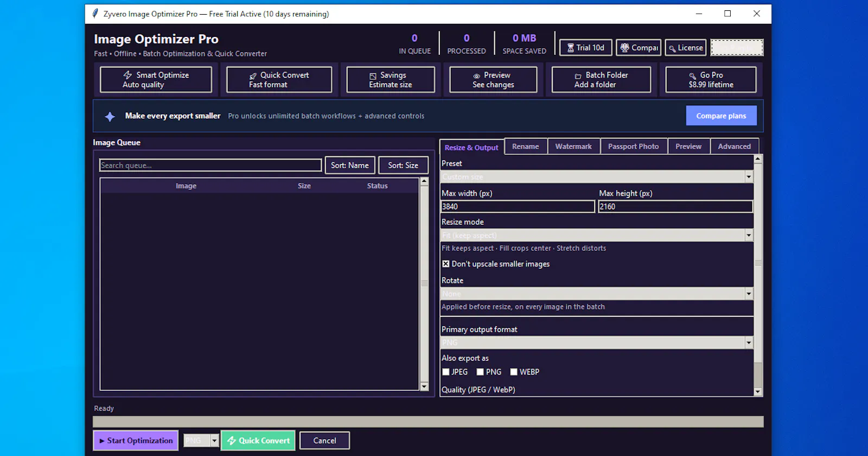The image size is (868, 456).
Task: Click the sparkle icon in the Pro banner
Action: 110,116
